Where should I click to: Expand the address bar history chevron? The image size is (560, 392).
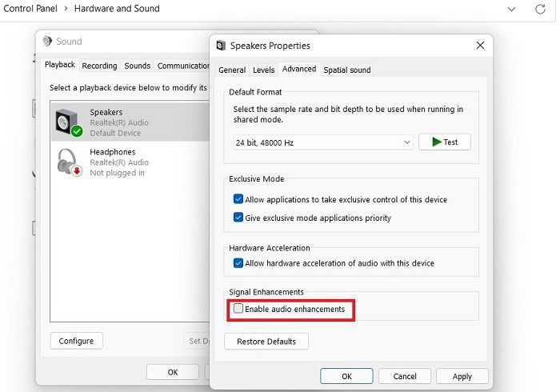pyautogui.click(x=511, y=9)
